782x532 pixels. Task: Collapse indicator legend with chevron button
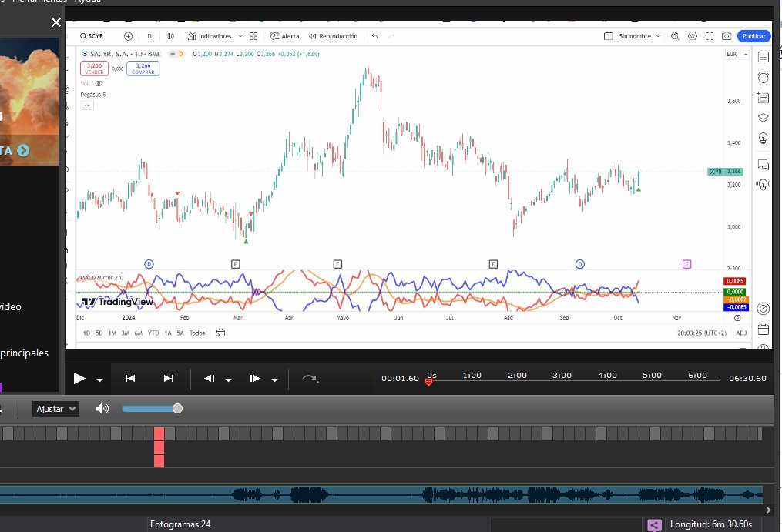coord(87,105)
